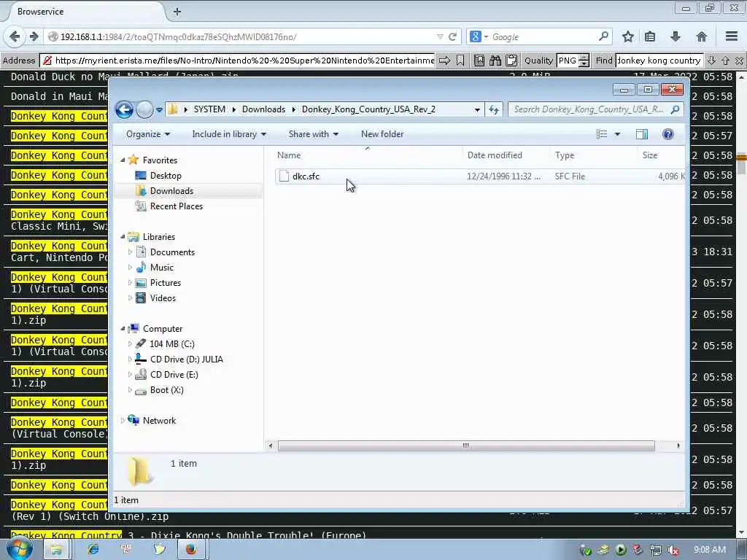Open Explorer help icon
Viewport: 747px width, 560px height.
click(x=668, y=134)
